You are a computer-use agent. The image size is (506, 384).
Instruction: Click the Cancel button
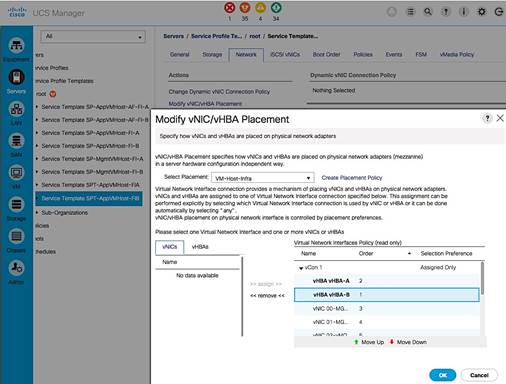(x=479, y=375)
